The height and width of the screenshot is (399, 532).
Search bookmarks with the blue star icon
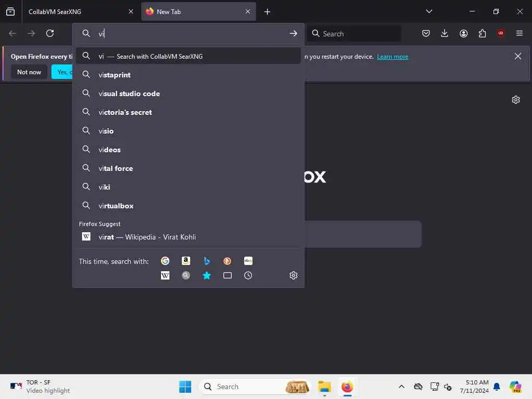pos(207,275)
